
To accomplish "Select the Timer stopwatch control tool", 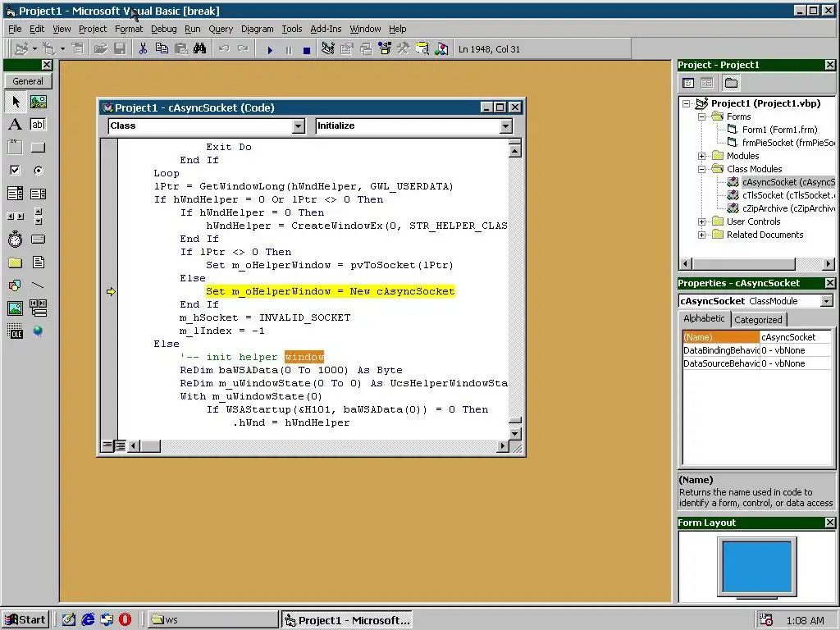I will [16, 239].
